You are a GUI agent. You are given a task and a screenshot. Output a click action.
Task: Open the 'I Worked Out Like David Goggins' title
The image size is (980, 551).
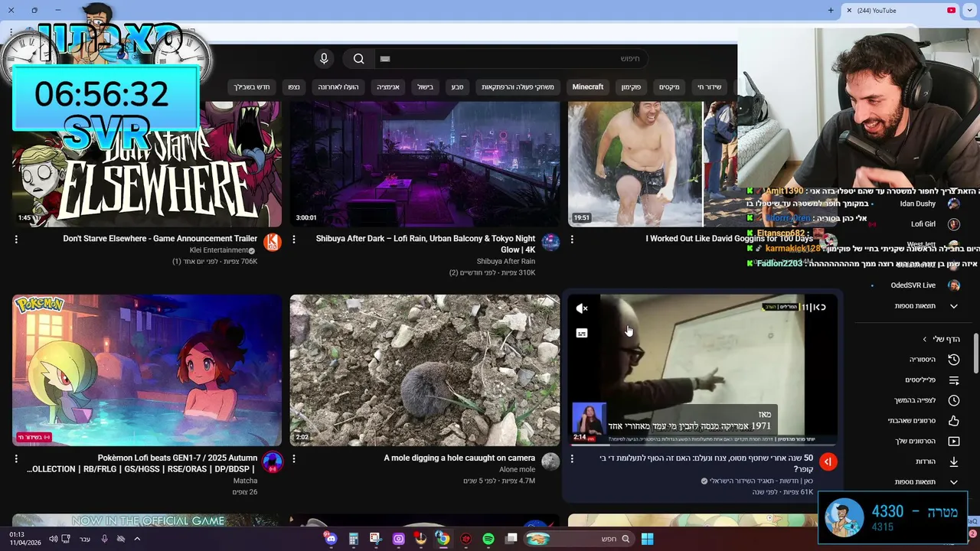point(730,239)
